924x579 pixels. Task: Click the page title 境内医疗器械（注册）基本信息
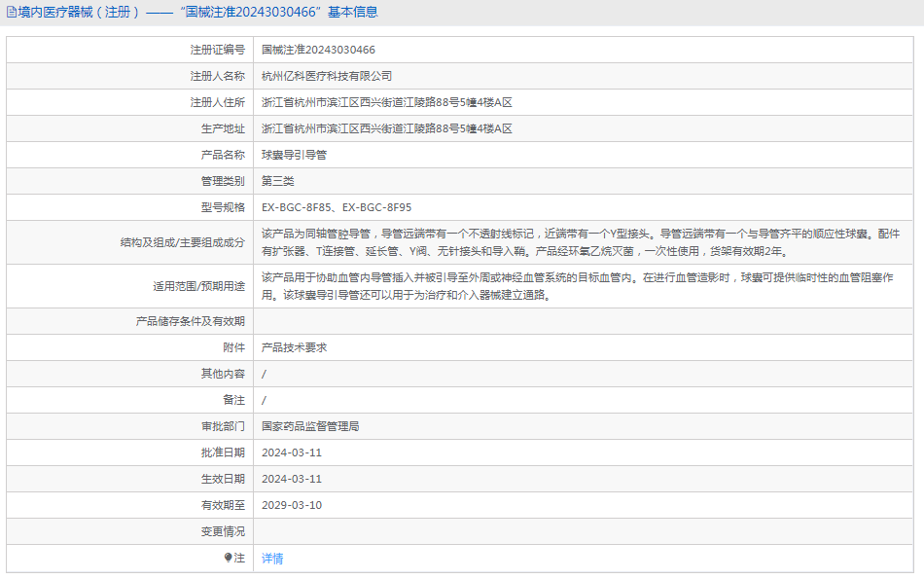click(197, 12)
